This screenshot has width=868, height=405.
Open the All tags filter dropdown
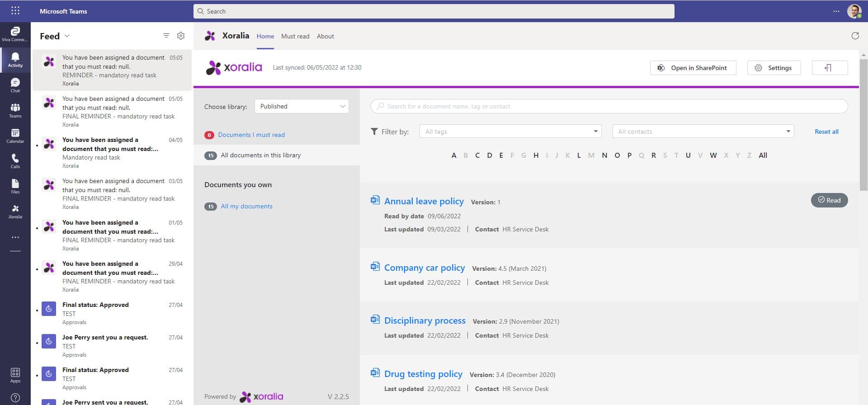pos(510,132)
